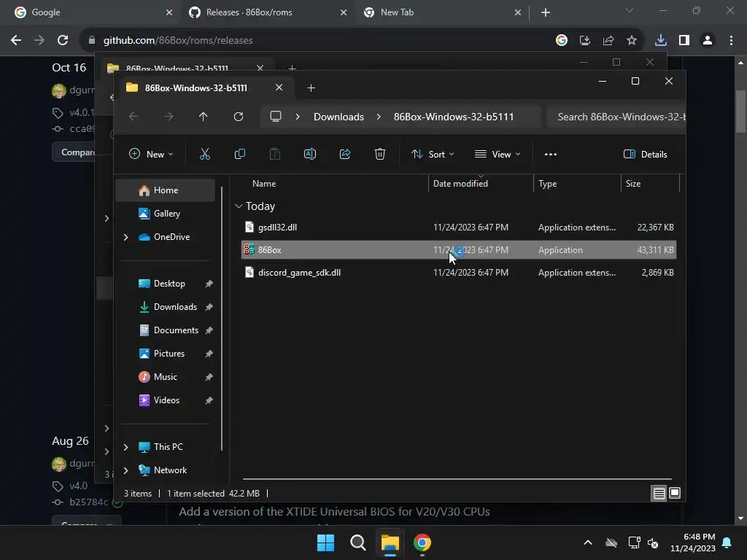Viewport: 747px width, 560px height.
Task: Click the This PC monitor icon in address bar
Action: click(275, 117)
